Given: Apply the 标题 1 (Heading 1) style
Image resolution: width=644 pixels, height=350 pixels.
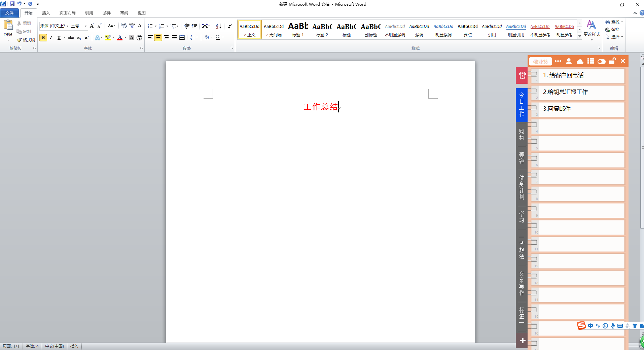Looking at the screenshot, I should tap(298, 30).
